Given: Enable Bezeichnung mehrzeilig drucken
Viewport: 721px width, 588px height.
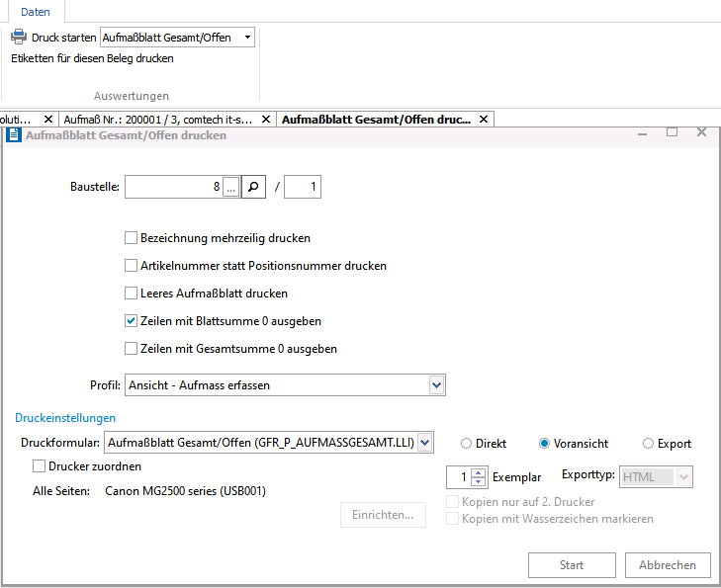Looking at the screenshot, I should click(131, 238).
